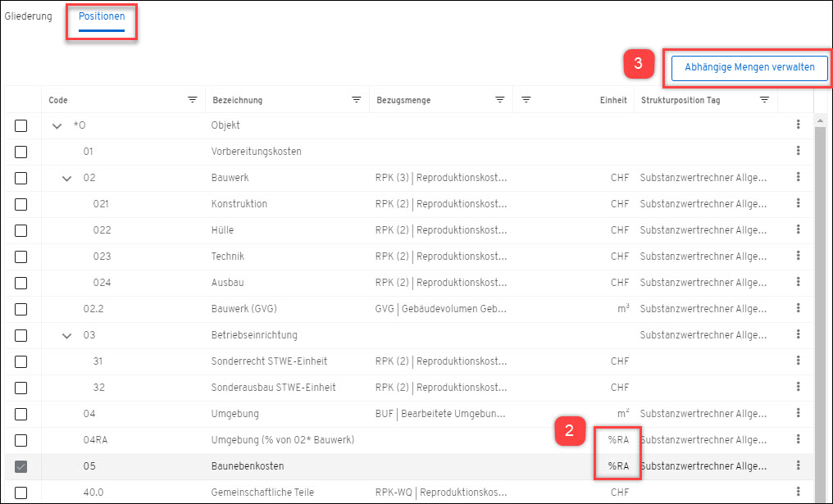Uncheck the 05 Baunebenkosten checkbox
The height and width of the screenshot is (504, 833).
(20, 467)
